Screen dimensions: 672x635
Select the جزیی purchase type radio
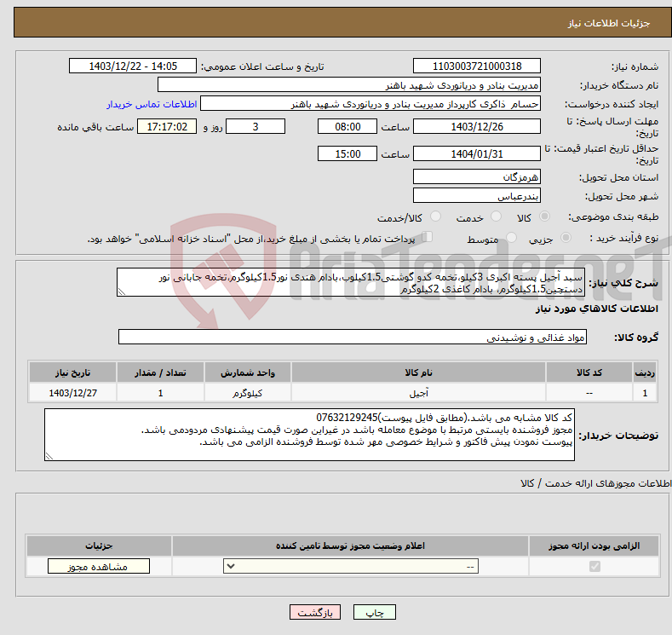click(x=566, y=238)
